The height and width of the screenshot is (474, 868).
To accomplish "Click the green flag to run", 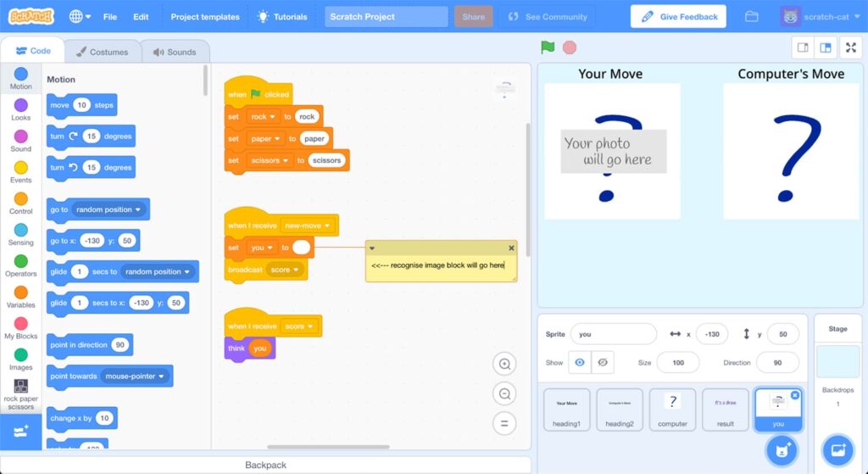I will pyautogui.click(x=548, y=47).
